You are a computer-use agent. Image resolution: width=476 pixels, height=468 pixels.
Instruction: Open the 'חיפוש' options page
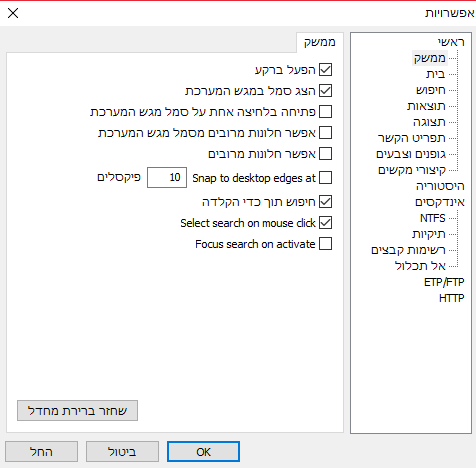[x=431, y=90]
